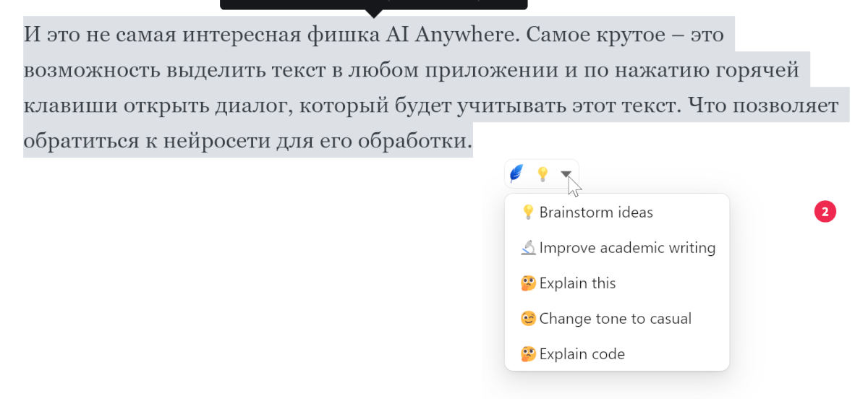This screenshot has width=868, height=399.
Task: Click winking emoji beside Change tone to casual
Action: [528, 319]
